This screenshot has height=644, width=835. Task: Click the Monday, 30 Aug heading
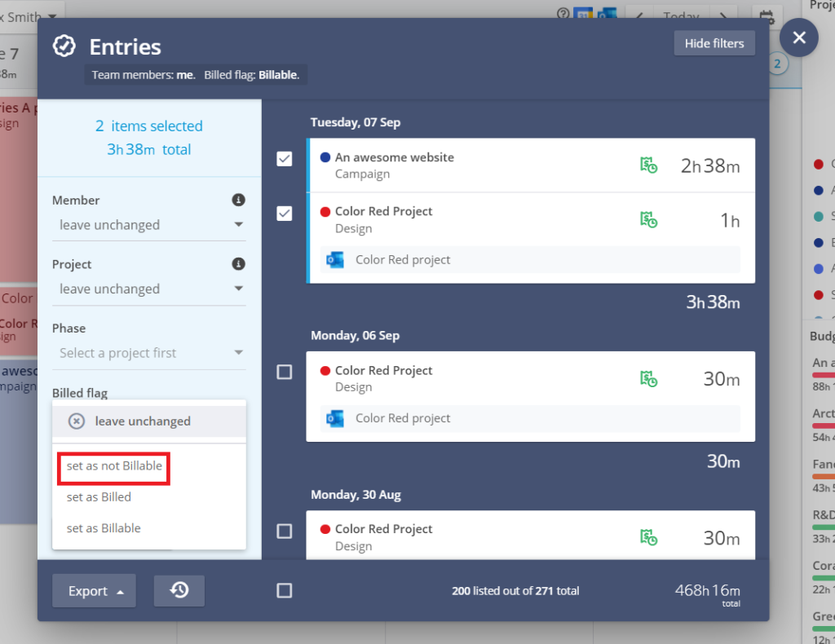coord(356,495)
